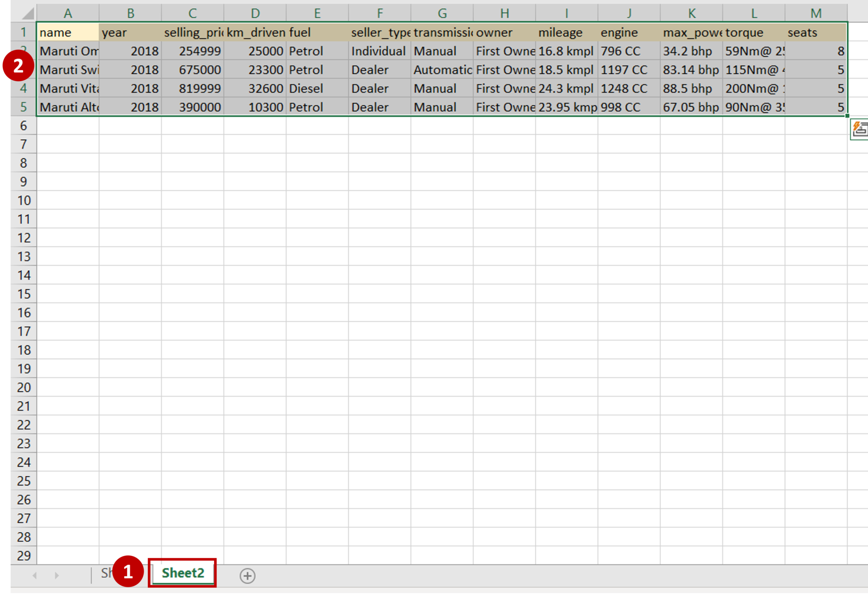The height and width of the screenshot is (597, 868).
Task: Select column E header
Action: pyautogui.click(x=317, y=13)
